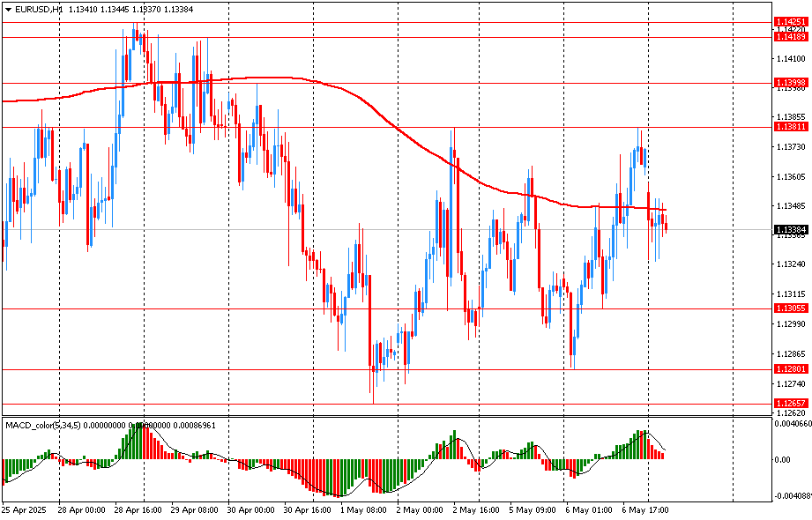Click the 1.12801 red price label
This screenshot has height=520, width=812.
pos(790,369)
